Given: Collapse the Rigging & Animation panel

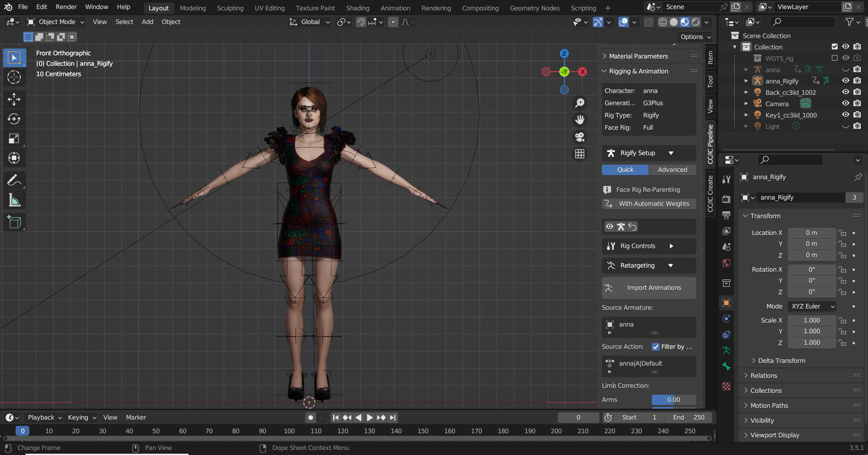Looking at the screenshot, I should pyautogui.click(x=638, y=71).
